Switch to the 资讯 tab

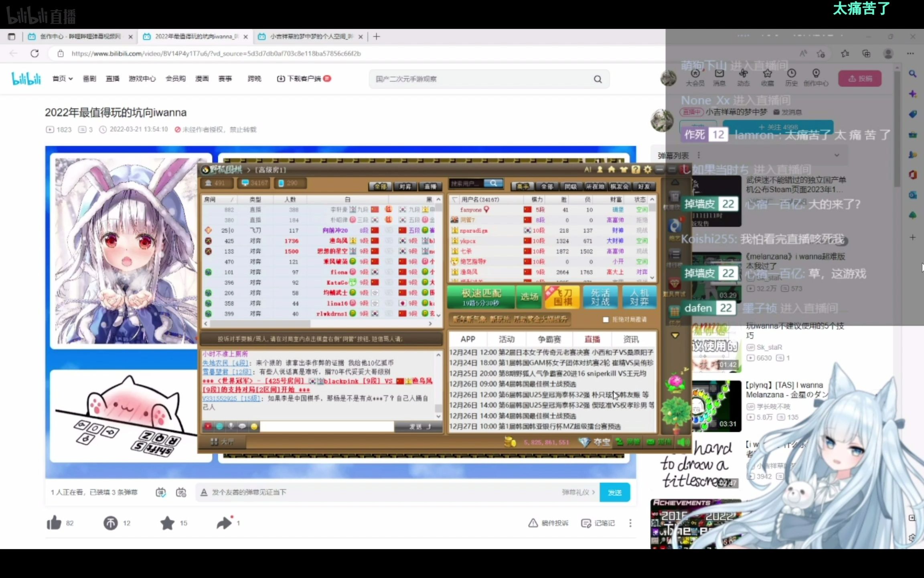[631, 339]
